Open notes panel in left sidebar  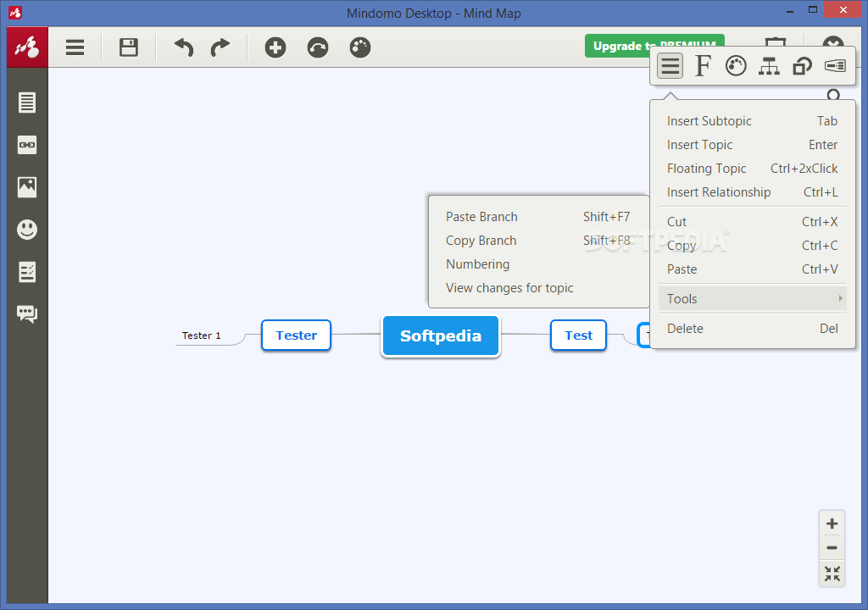(27, 103)
